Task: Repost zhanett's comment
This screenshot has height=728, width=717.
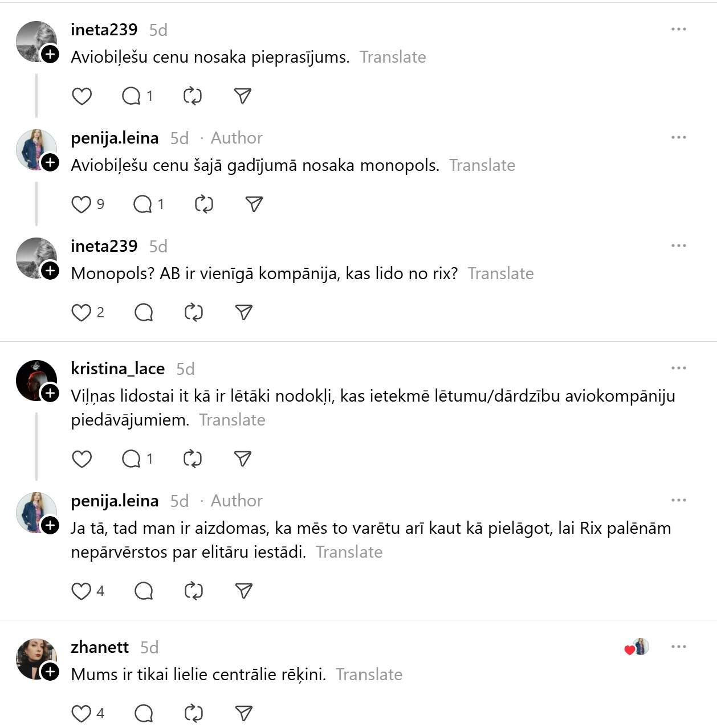Action: pyautogui.click(x=193, y=713)
